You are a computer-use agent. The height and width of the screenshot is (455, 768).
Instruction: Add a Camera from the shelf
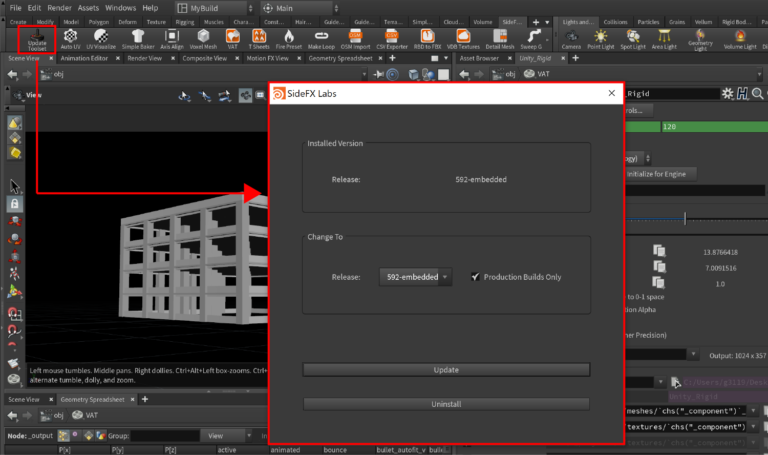pos(571,39)
